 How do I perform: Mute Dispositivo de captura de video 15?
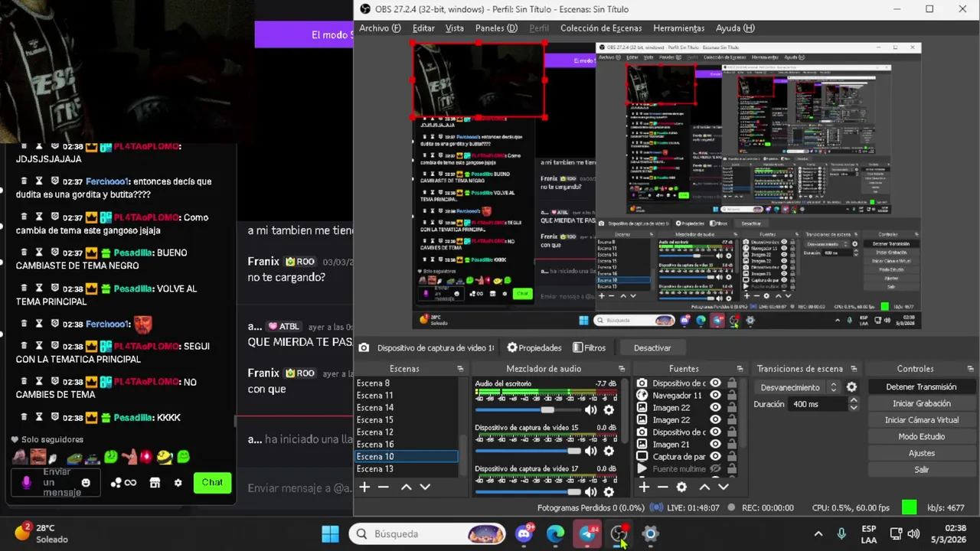[x=590, y=452]
